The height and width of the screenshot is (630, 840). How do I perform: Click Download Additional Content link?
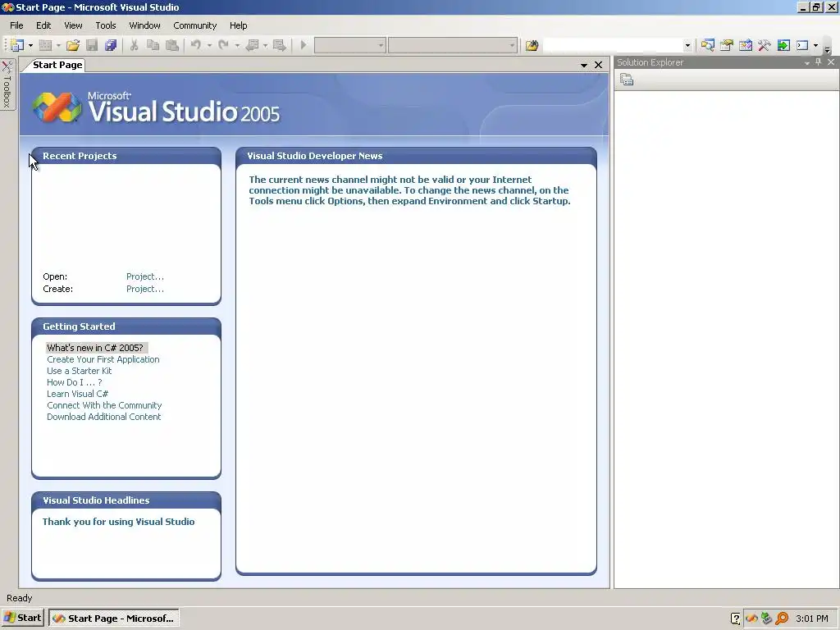coord(104,417)
